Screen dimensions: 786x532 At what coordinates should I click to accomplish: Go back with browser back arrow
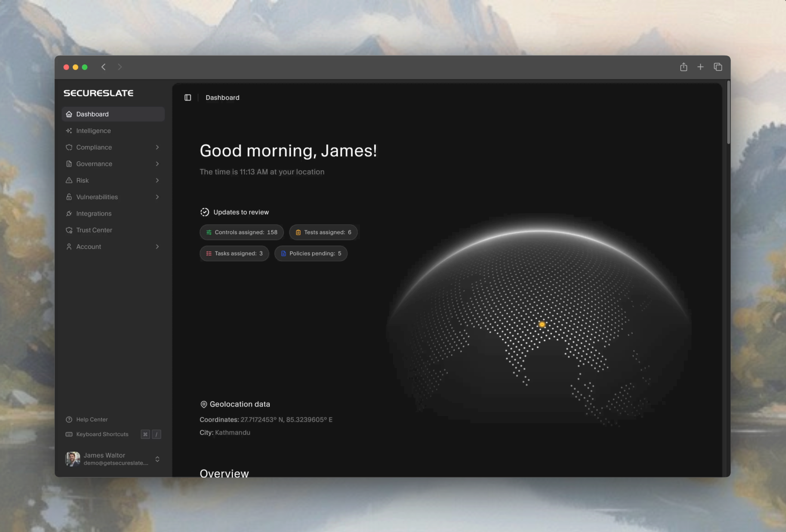104,67
